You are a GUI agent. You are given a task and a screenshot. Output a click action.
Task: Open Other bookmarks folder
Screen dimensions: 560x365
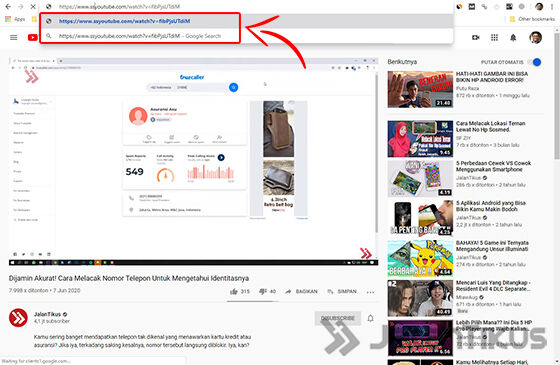pyautogui.click(x=532, y=19)
